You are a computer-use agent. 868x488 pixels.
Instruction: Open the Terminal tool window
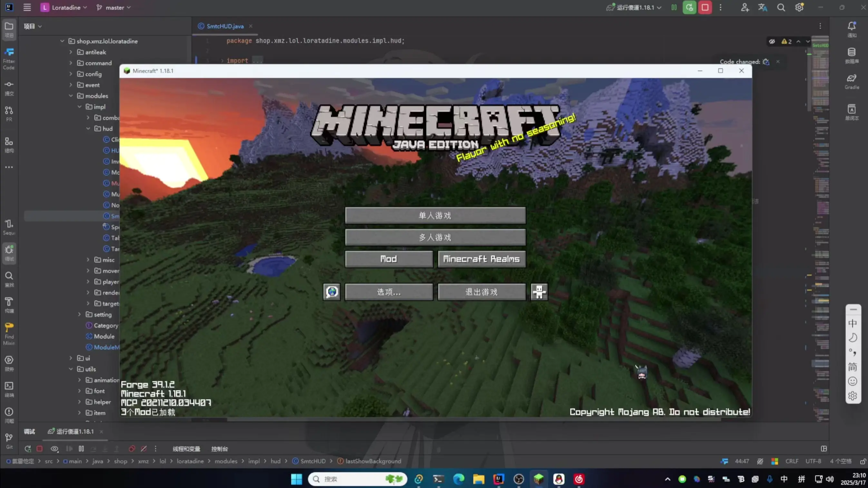coord(9,387)
